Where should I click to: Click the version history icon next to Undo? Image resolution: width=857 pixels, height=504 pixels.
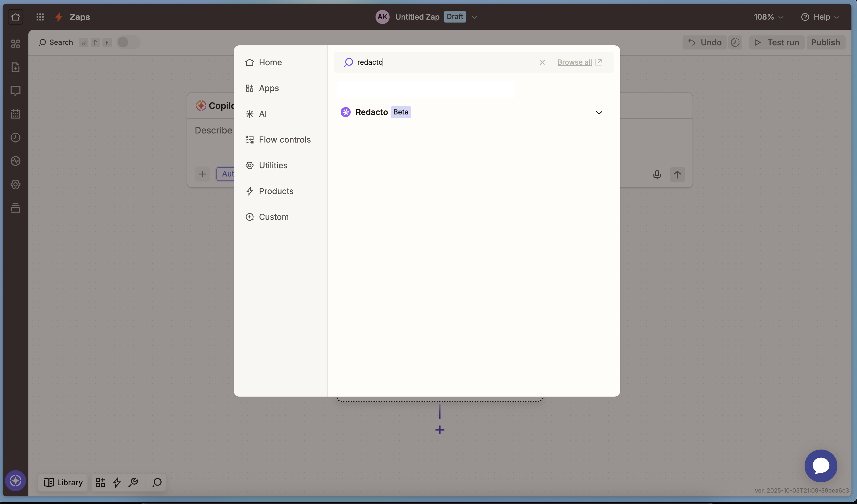(x=735, y=42)
